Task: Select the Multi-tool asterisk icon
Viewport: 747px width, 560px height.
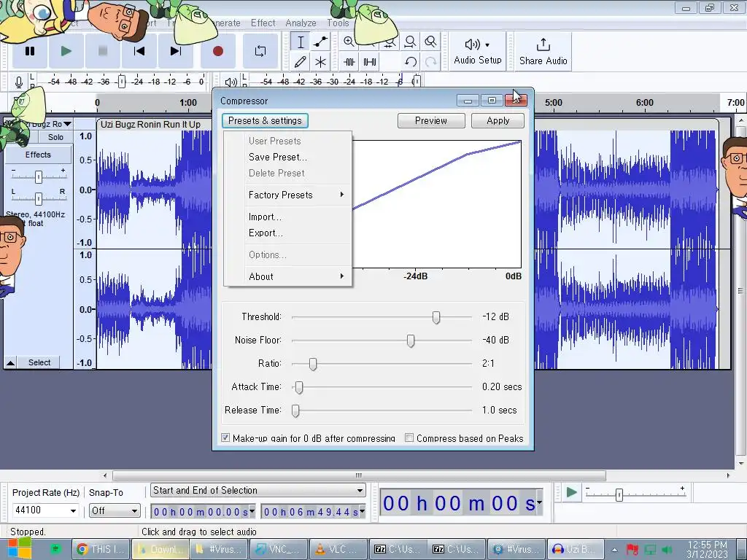Action: click(x=321, y=62)
